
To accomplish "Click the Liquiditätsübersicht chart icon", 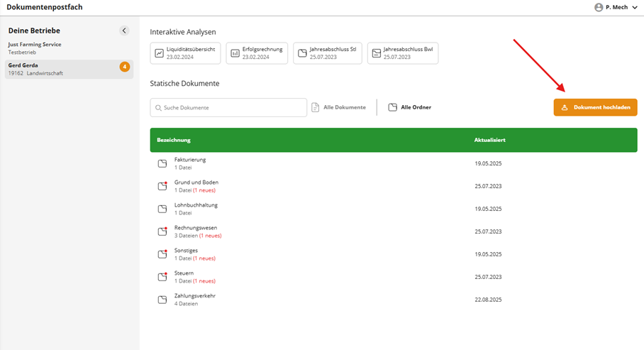I will (x=159, y=53).
